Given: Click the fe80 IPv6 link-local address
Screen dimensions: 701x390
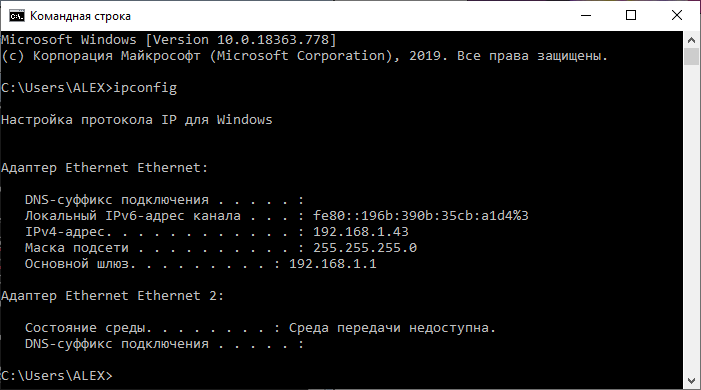Looking at the screenshot, I should coord(421,216).
